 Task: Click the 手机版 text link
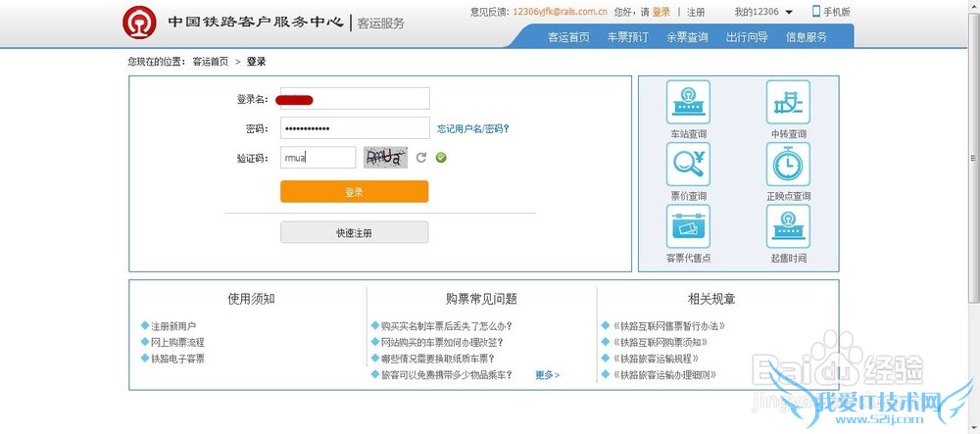click(x=837, y=12)
